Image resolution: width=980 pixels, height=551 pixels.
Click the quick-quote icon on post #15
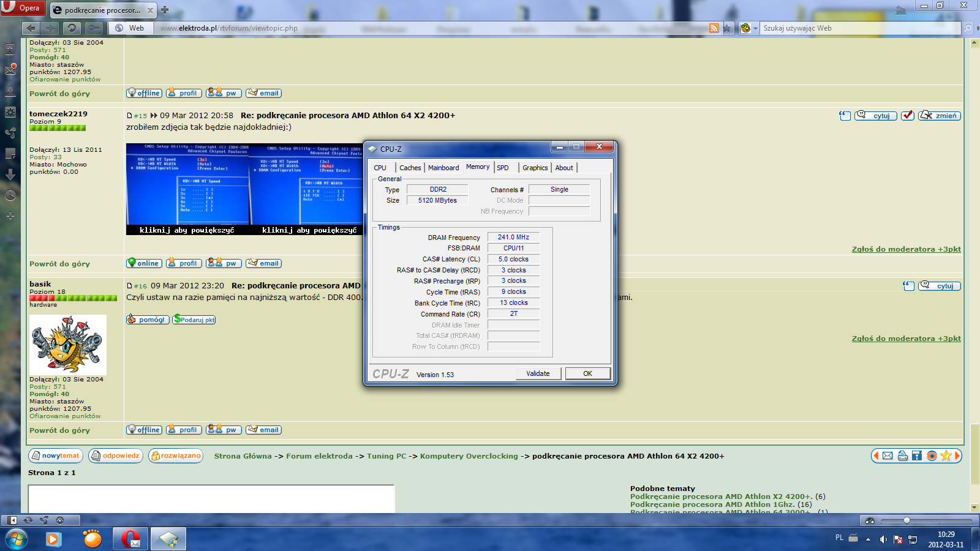[x=845, y=116]
